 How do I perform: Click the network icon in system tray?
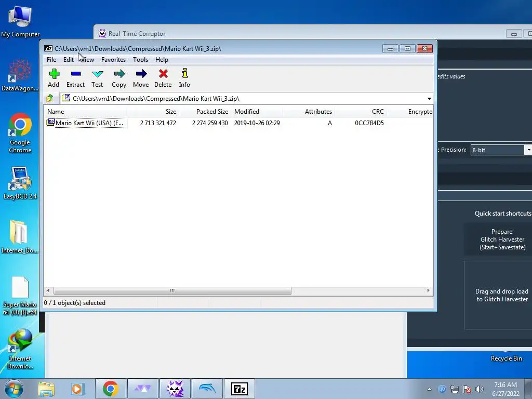[x=454, y=389]
